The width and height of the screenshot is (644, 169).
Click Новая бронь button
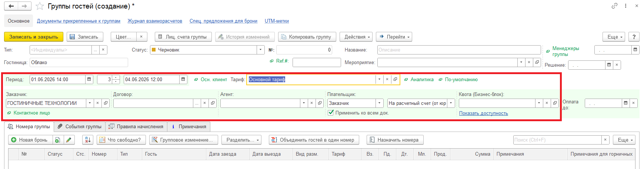30,140
